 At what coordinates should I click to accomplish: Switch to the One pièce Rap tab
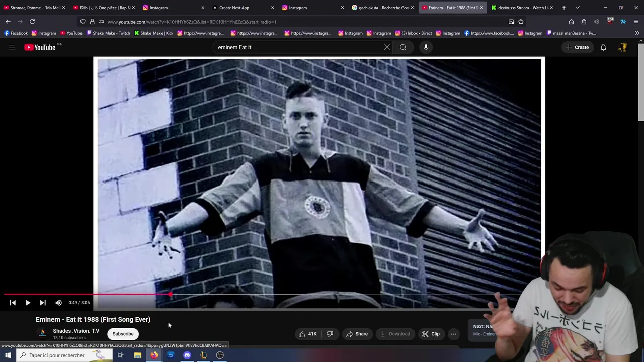(x=105, y=8)
